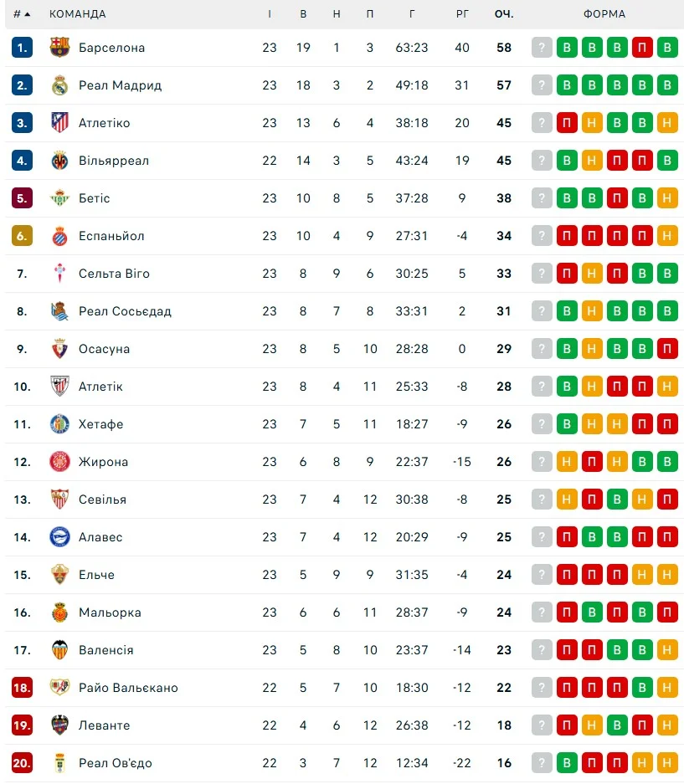Click the Леванте club badge
Image resolution: width=684 pixels, height=784 pixels.
point(59,725)
